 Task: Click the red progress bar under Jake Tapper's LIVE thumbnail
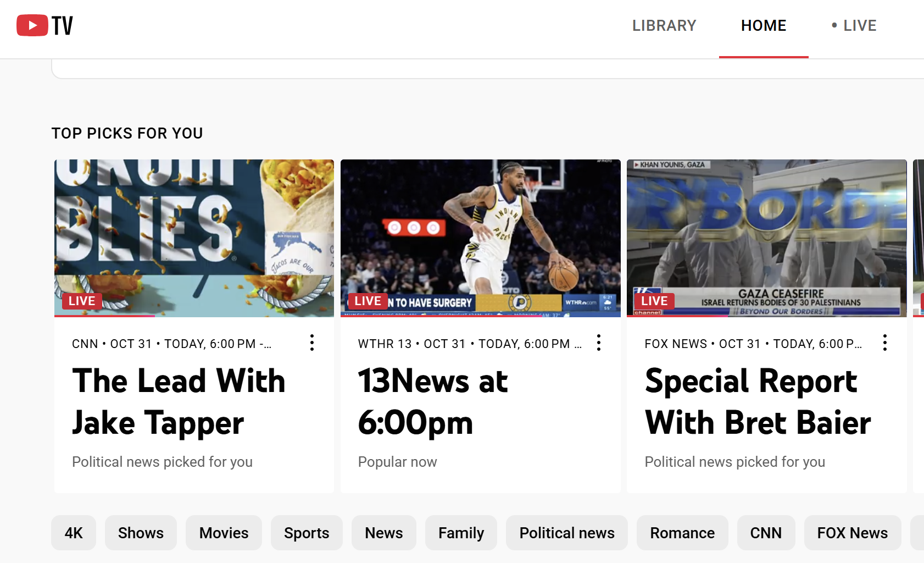point(104,317)
